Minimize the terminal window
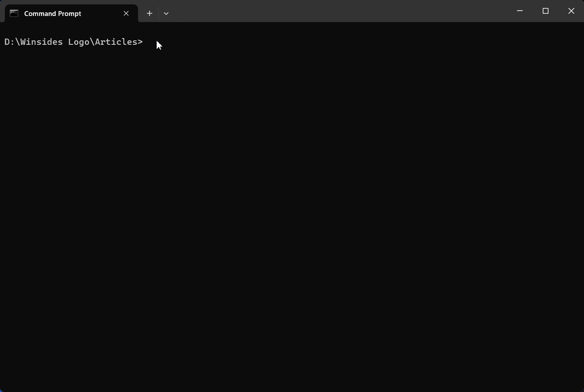 tap(520, 11)
